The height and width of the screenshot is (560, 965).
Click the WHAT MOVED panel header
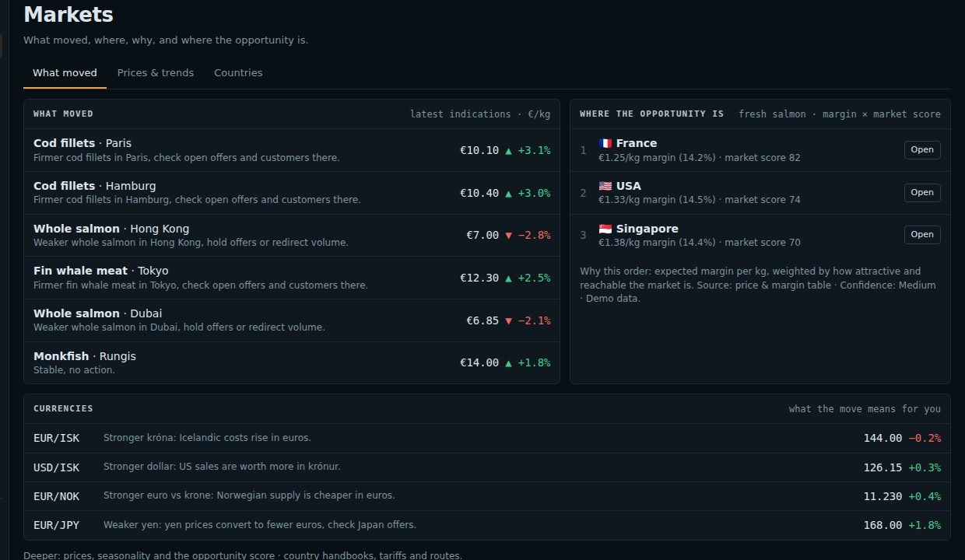tap(63, 114)
